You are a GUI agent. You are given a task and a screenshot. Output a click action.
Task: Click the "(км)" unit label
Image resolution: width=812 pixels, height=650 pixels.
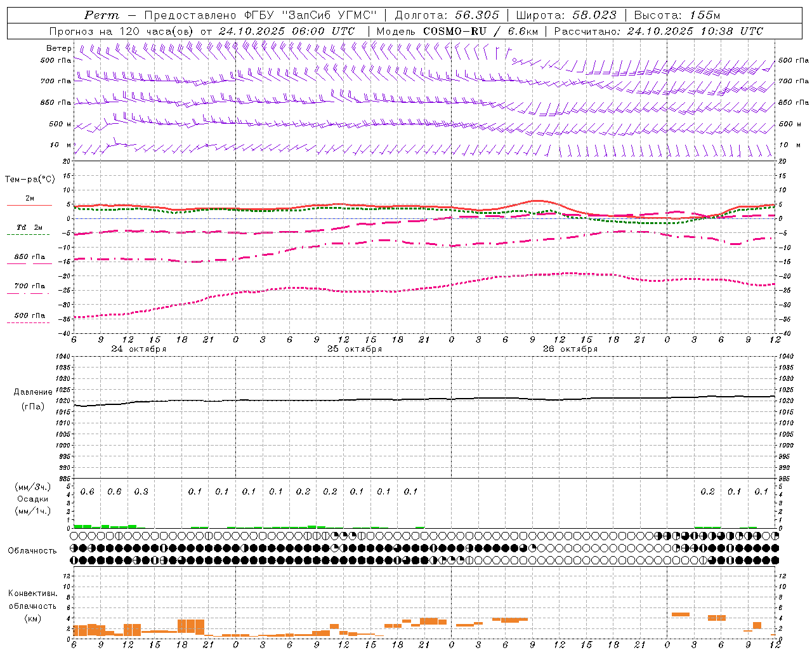coord(33,618)
